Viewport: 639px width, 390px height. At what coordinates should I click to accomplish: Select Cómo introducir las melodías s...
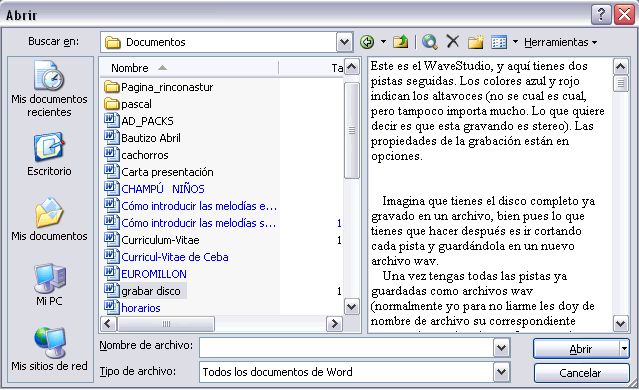tap(199, 223)
